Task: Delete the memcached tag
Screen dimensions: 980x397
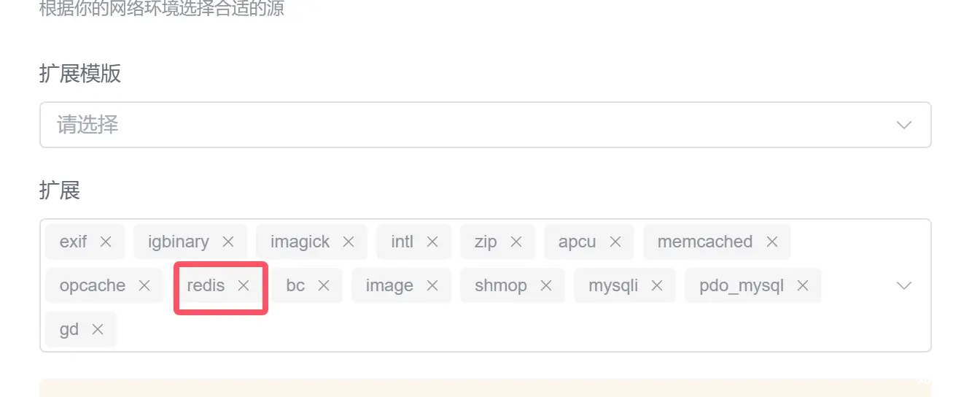Action: coord(772,242)
